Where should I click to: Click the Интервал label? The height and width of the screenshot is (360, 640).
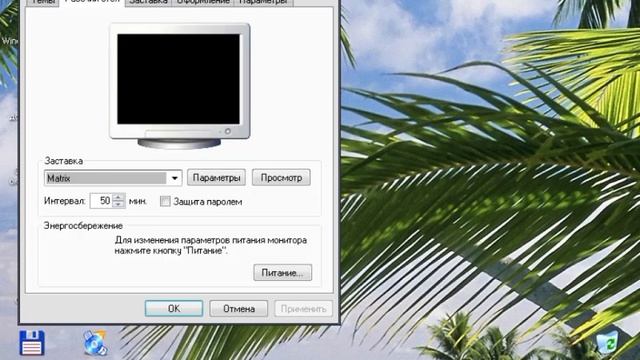point(64,201)
